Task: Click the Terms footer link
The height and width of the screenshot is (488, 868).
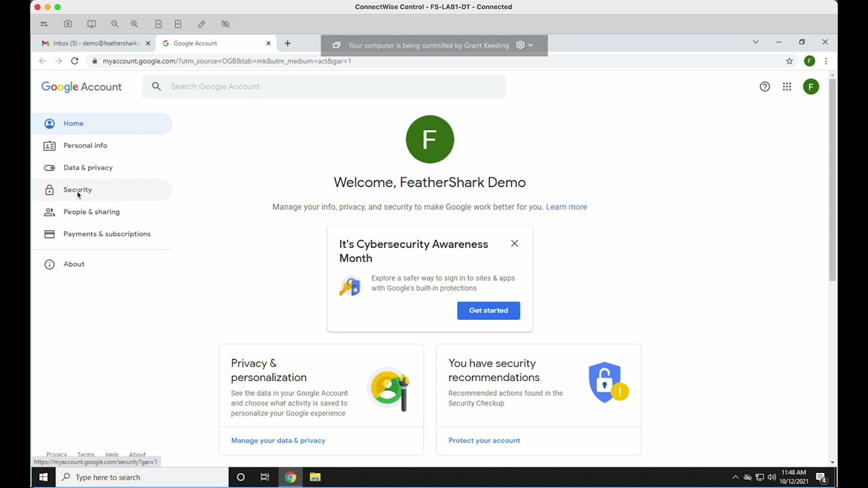Action: point(85,455)
